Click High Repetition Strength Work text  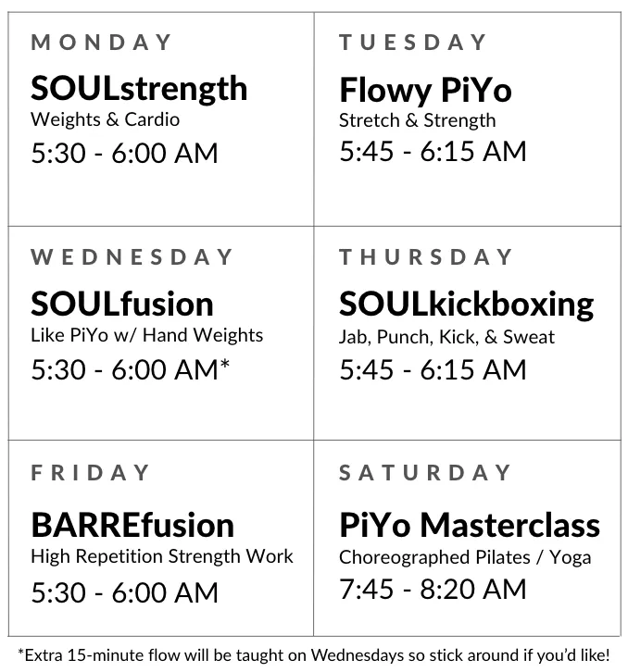tap(162, 556)
